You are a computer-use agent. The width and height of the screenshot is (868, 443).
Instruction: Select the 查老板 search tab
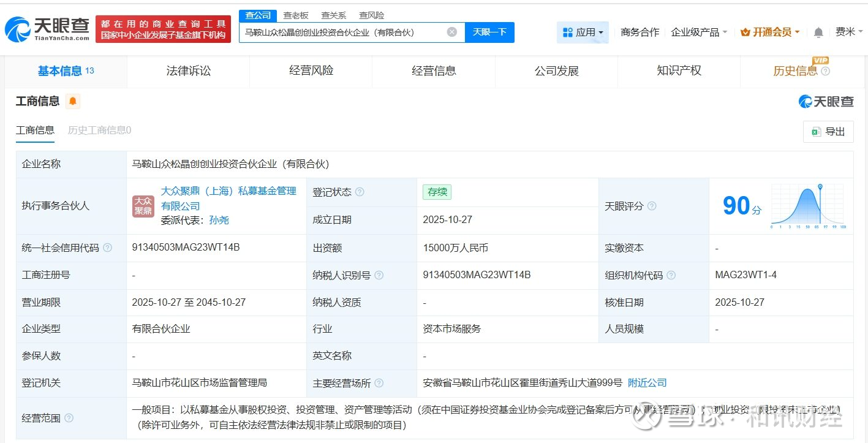296,15
